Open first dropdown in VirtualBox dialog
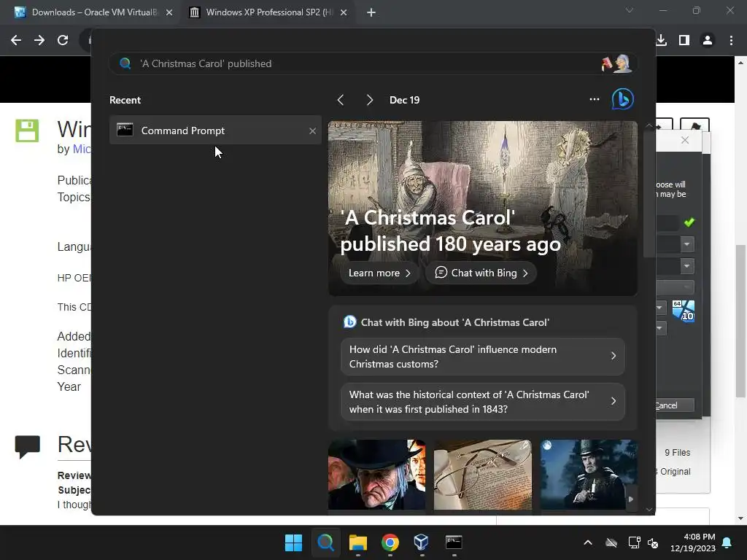This screenshot has height=560, width=747. coord(686,244)
